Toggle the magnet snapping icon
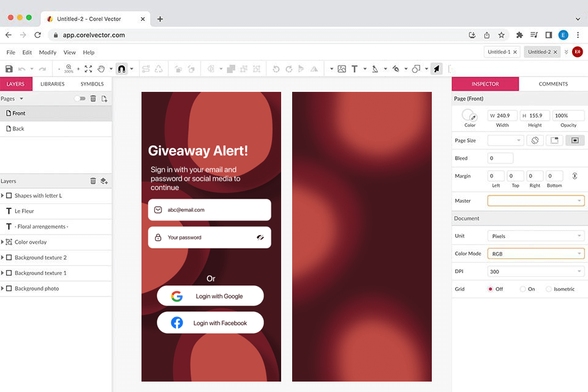 click(x=121, y=69)
